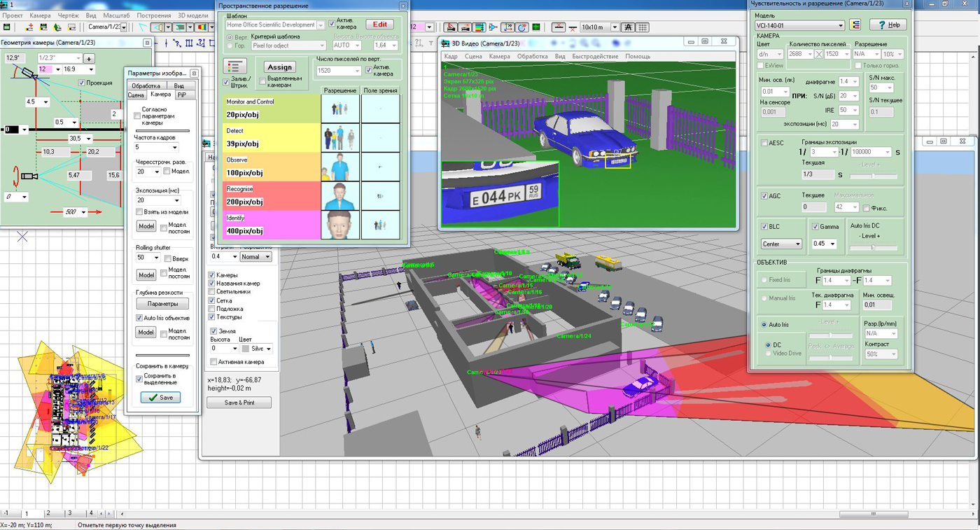980x530 pixels.
Task: Click the green grid-square icon in top toolbar
Action: coord(536,27)
